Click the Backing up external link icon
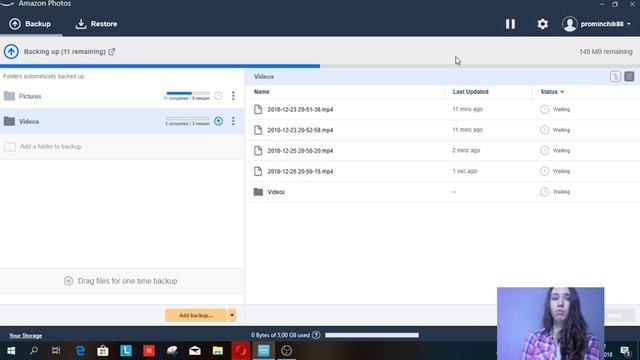The image size is (640, 360). (x=111, y=52)
